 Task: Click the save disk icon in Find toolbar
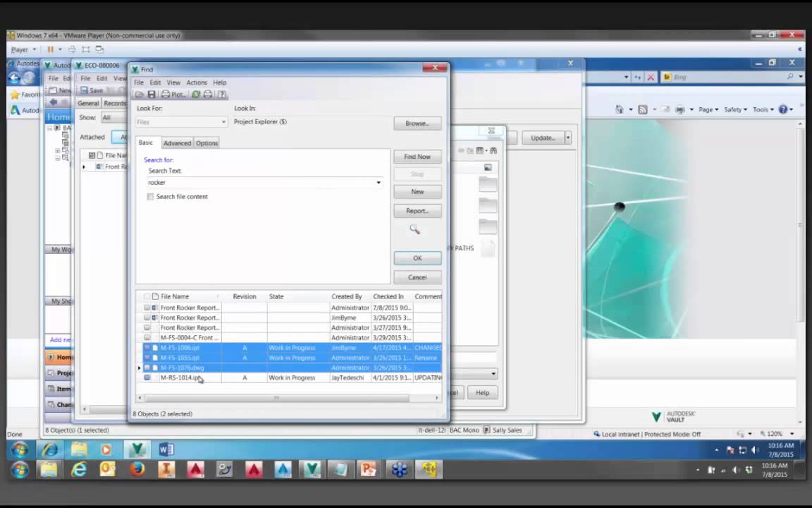[152, 95]
